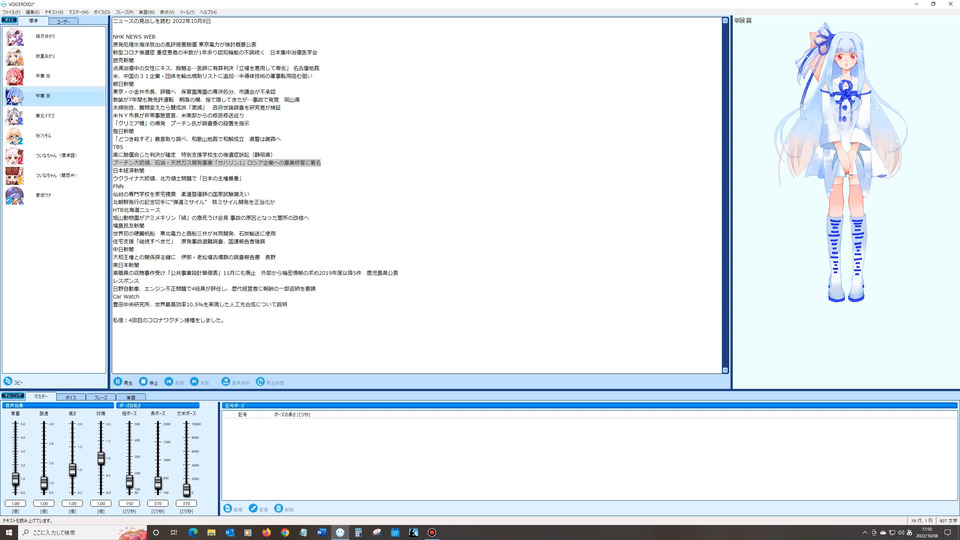Open the 表示(V) menu
Viewport: 960px width, 540px height.
tap(167, 12)
